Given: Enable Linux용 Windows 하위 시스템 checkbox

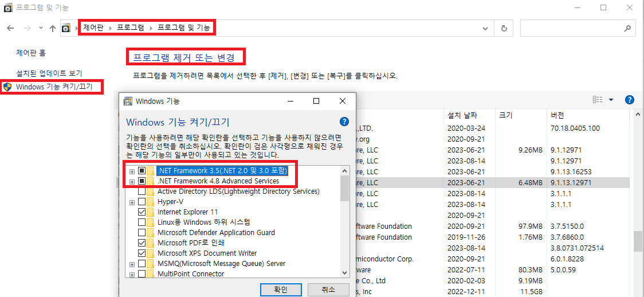Looking at the screenshot, I should [x=142, y=222].
